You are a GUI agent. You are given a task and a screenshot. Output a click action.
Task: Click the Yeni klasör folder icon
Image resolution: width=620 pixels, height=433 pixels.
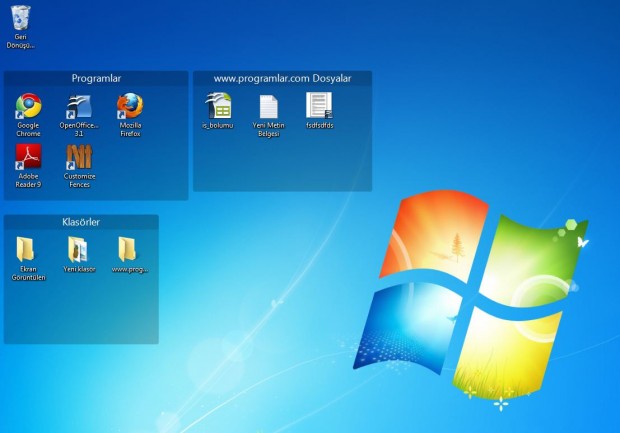pyautogui.click(x=78, y=249)
